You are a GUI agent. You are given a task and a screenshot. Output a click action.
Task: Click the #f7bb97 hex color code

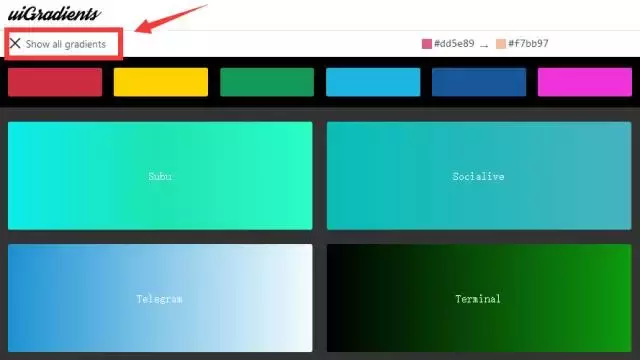(528, 43)
